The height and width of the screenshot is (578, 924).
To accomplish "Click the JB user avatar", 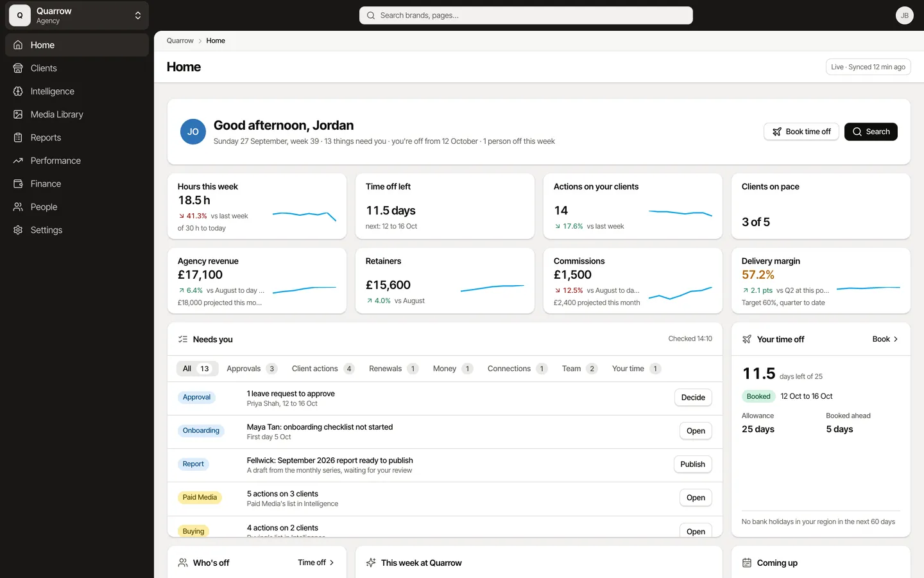I will click(904, 15).
